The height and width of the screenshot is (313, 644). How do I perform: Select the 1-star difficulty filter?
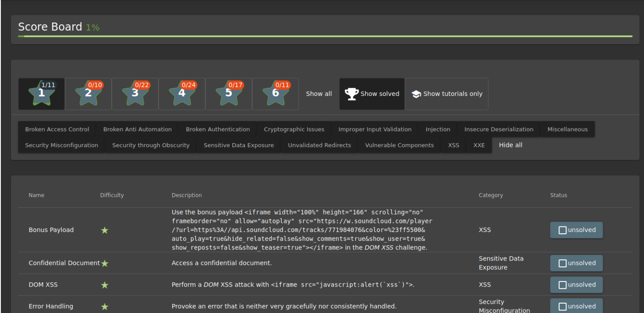pos(41,94)
